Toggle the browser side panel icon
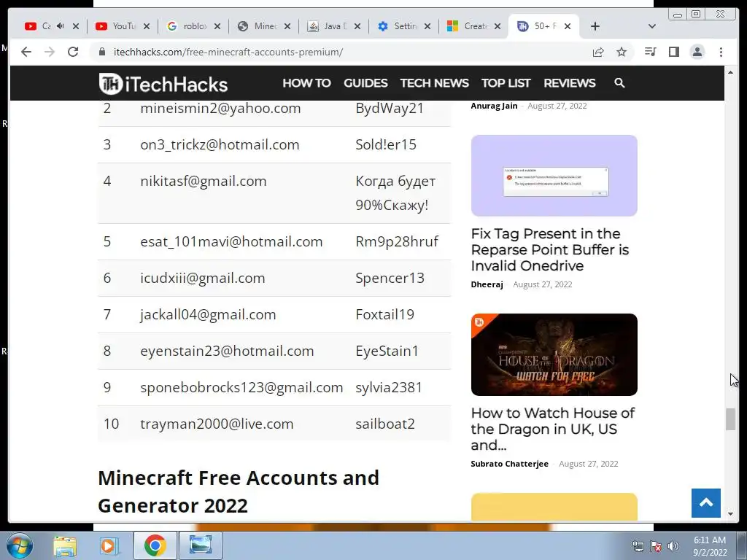 (x=673, y=52)
